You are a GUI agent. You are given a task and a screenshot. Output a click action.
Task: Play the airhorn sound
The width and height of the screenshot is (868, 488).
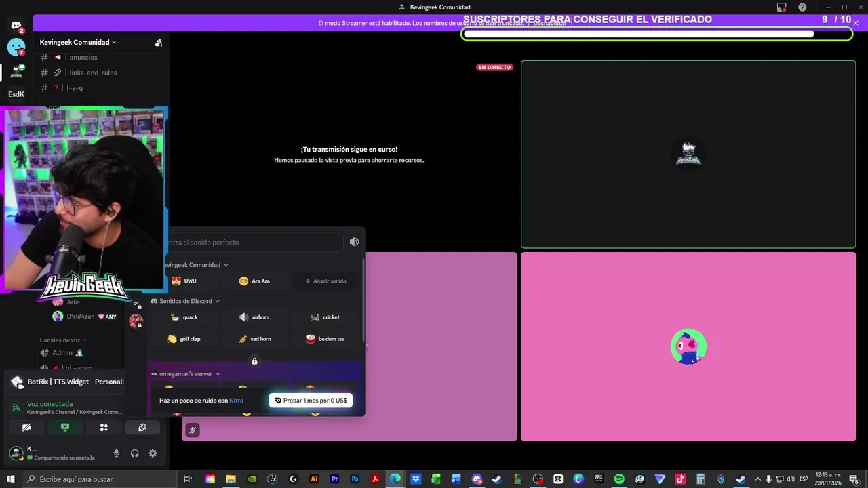[x=254, y=317]
